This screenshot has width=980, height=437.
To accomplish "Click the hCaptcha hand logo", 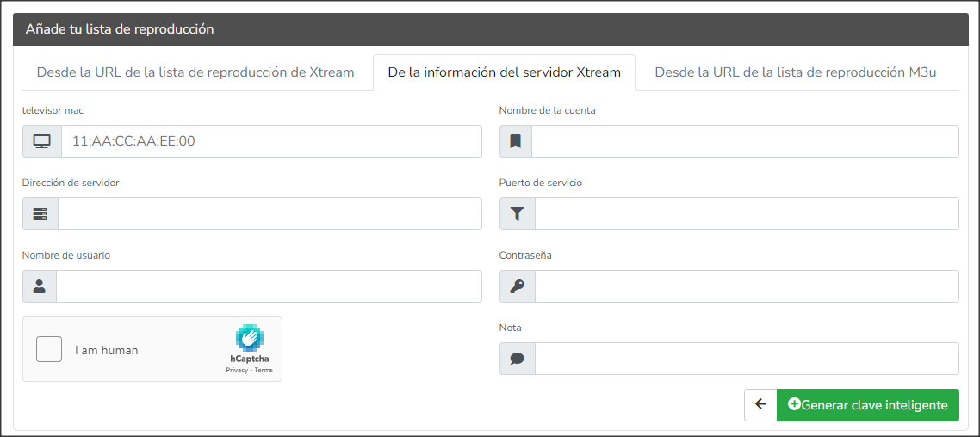I will 250,338.
